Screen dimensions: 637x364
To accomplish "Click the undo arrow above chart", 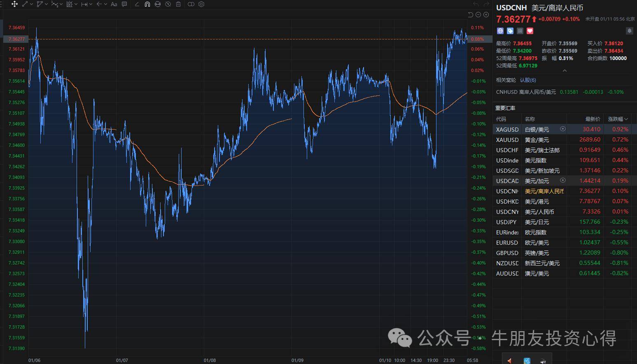I will [x=476, y=4].
